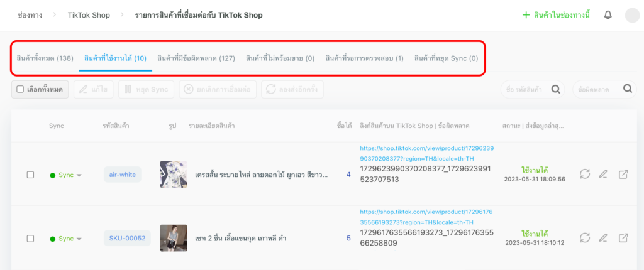644x270 pixels.
Task: Click the air-white product thumbnail image
Action: 173,175
